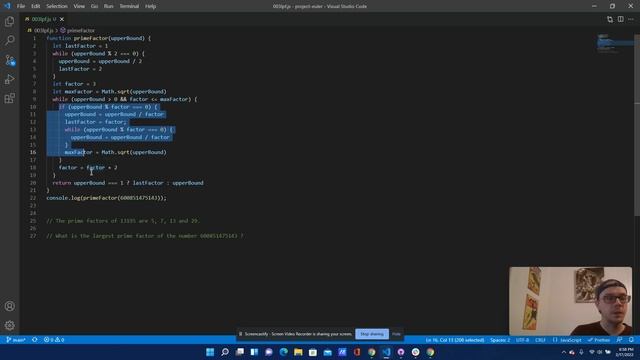Open the Windows Start menu
The height and width of the screenshot is (360, 640).
click(x=210, y=352)
